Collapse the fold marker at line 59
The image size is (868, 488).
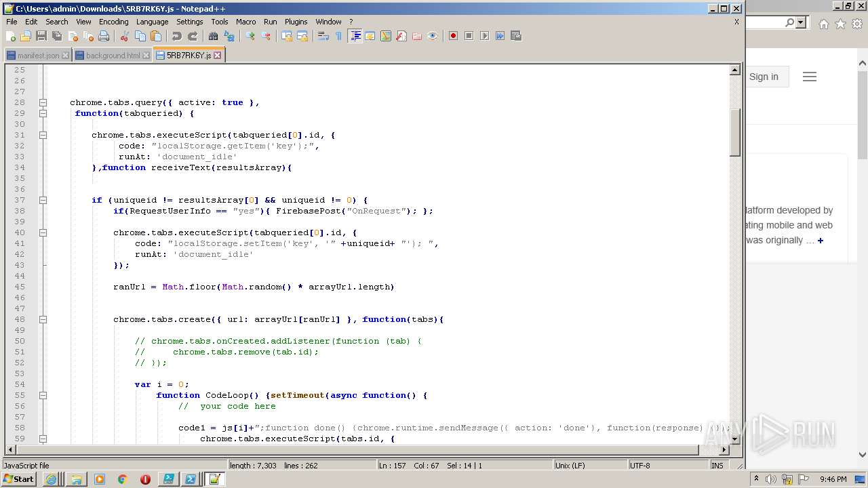click(43, 439)
